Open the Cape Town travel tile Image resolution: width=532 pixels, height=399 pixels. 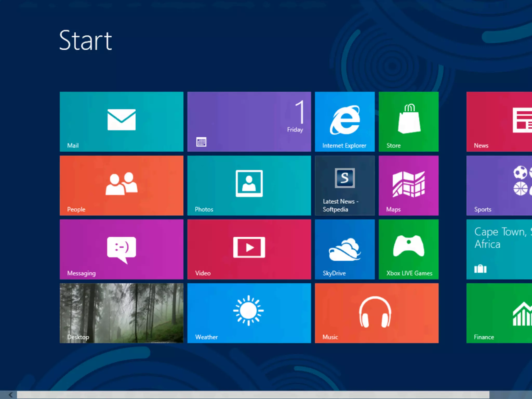click(499, 249)
